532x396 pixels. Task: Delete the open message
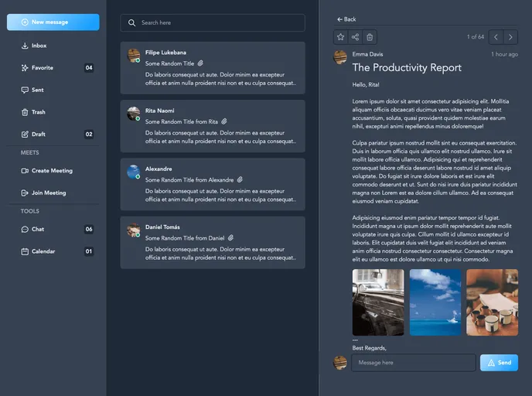tap(370, 37)
